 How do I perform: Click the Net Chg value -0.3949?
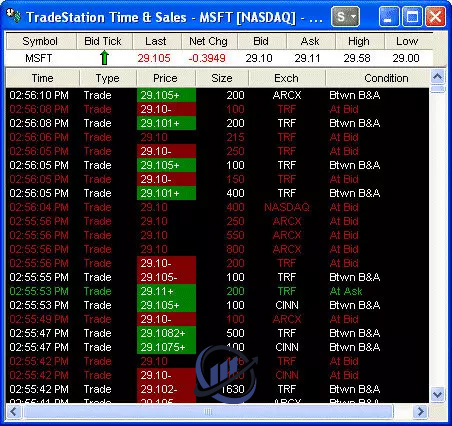(x=207, y=58)
